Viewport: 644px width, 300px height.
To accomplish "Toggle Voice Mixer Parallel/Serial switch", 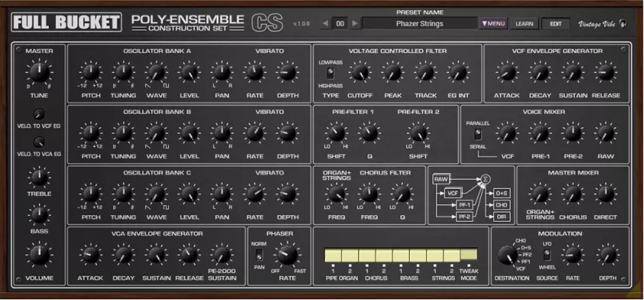I will [x=477, y=134].
